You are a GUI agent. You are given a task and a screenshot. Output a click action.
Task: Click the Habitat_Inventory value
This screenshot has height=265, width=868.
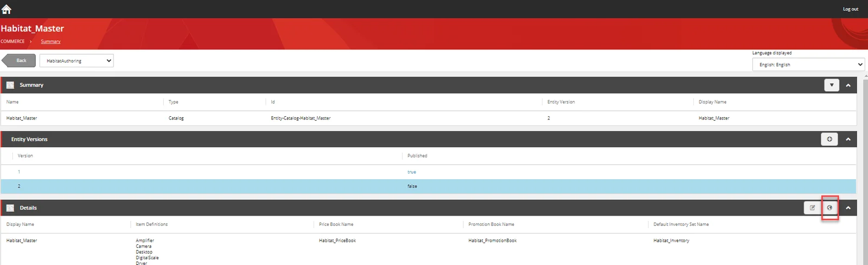672,241
